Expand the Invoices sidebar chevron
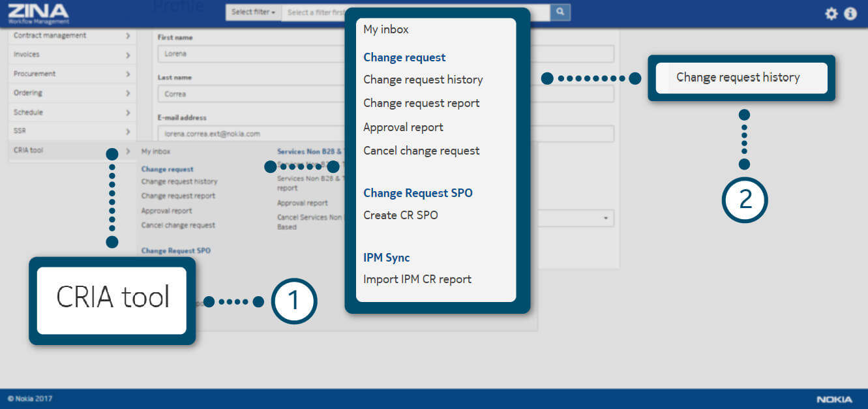 click(x=128, y=55)
